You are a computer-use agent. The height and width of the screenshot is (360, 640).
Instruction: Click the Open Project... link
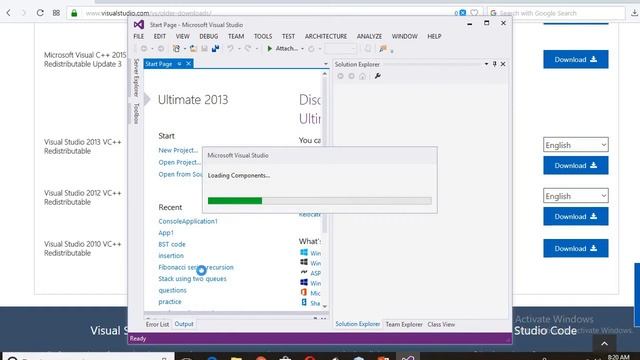click(x=179, y=162)
